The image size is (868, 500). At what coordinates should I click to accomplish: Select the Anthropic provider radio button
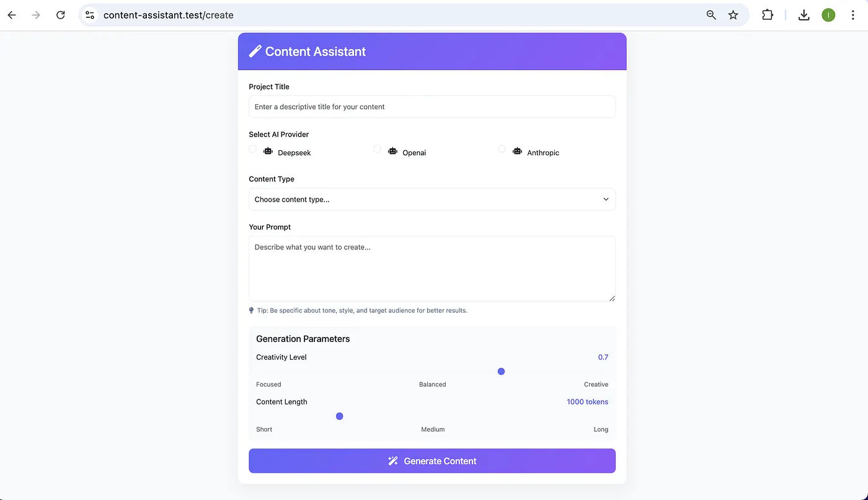tap(502, 149)
